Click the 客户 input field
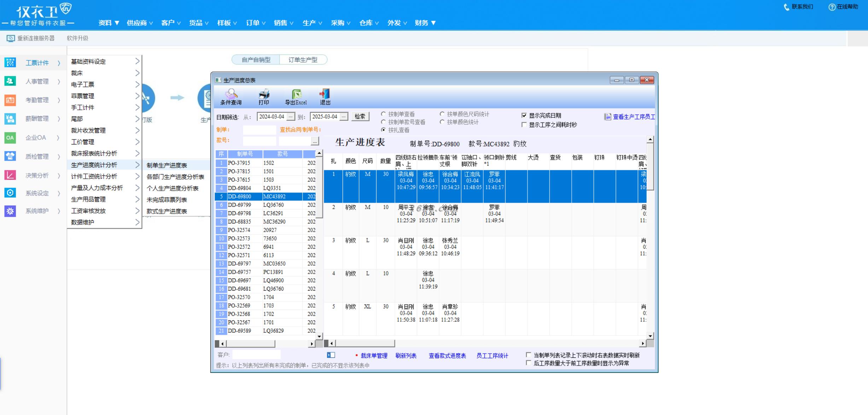868x415 pixels. [256, 355]
